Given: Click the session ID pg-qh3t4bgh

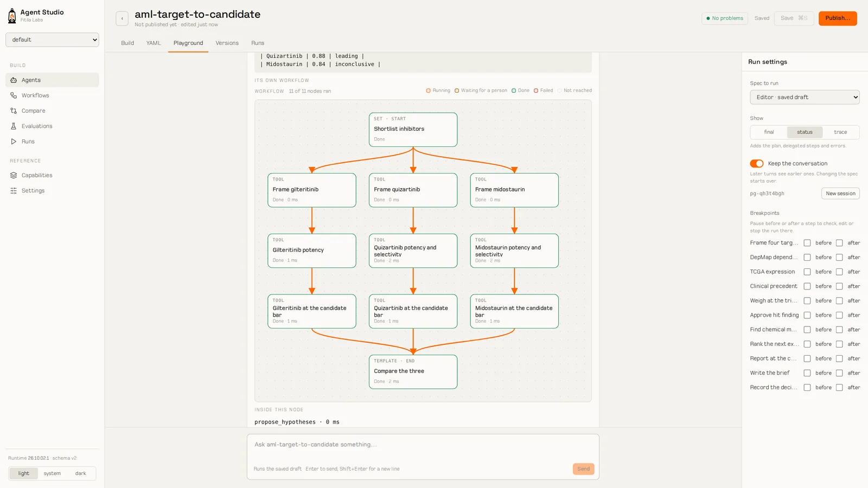Looking at the screenshot, I should click(x=767, y=194).
